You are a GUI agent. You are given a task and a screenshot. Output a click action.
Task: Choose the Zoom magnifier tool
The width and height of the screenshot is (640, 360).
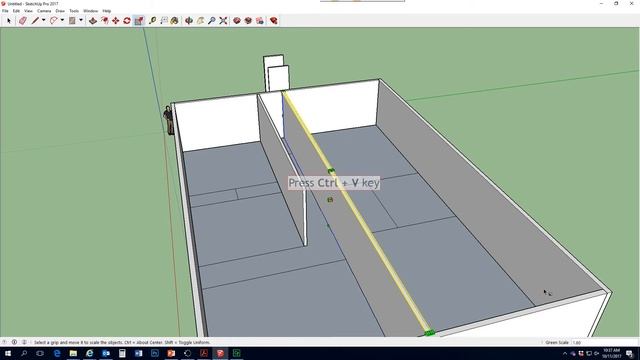[211, 20]
